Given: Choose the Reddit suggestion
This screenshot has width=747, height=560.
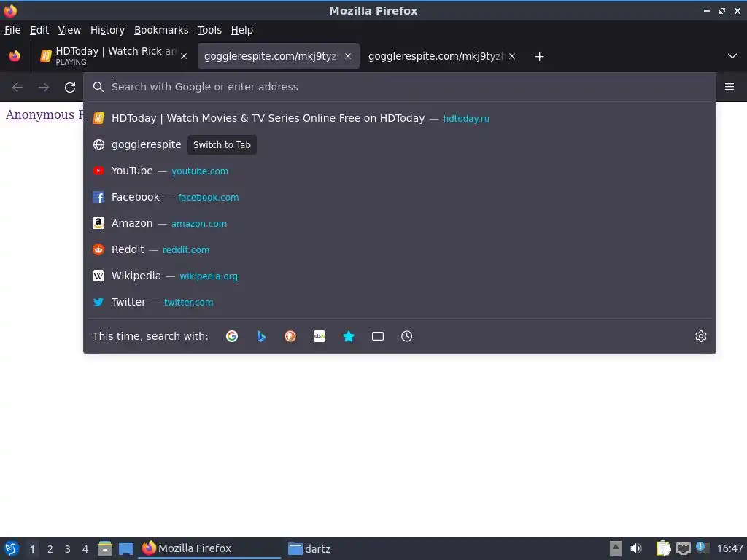Looking at the screenshot, I should [x=400, y=249].
